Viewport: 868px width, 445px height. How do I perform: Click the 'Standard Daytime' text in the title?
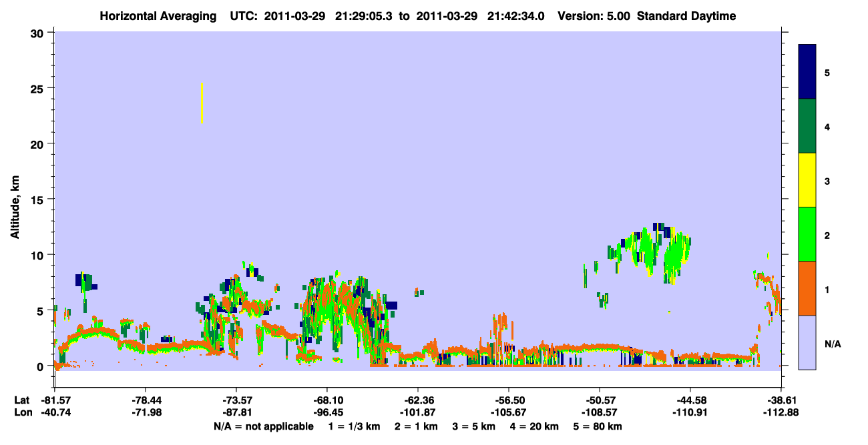[x=686, y=16]
